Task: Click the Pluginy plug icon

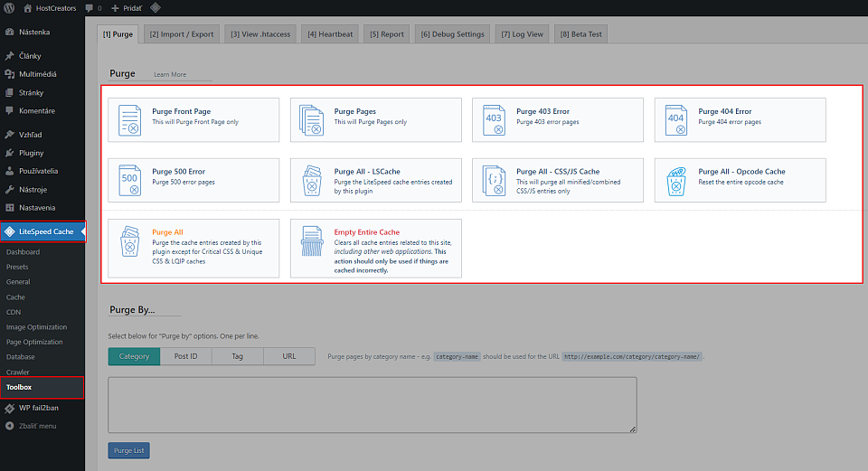Action: pos(9,153)
